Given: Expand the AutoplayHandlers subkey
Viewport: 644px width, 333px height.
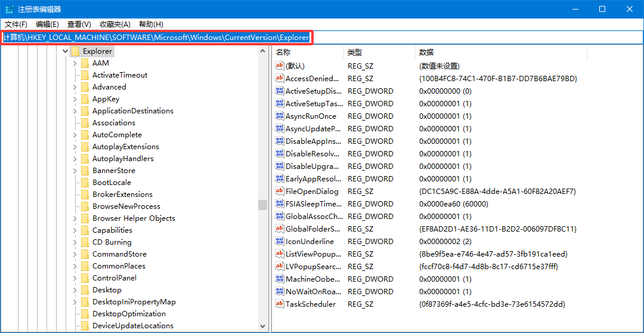Looking at the screenshot, I should [x=75, y=159].
